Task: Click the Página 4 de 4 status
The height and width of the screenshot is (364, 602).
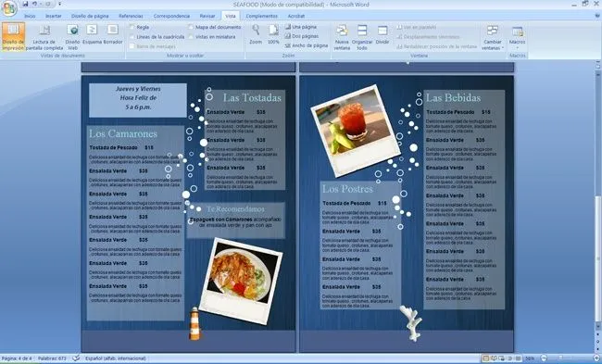Action: [x=17, y=358]
